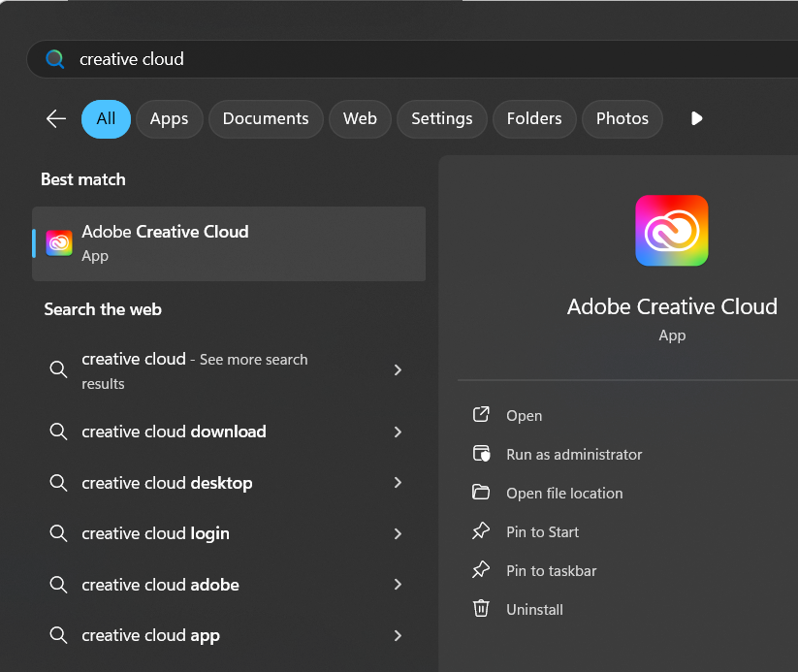The height and width of the screenshot is (672, 798).
Task: Click the back arrow beside filter tabs
Action: [56, 118]
